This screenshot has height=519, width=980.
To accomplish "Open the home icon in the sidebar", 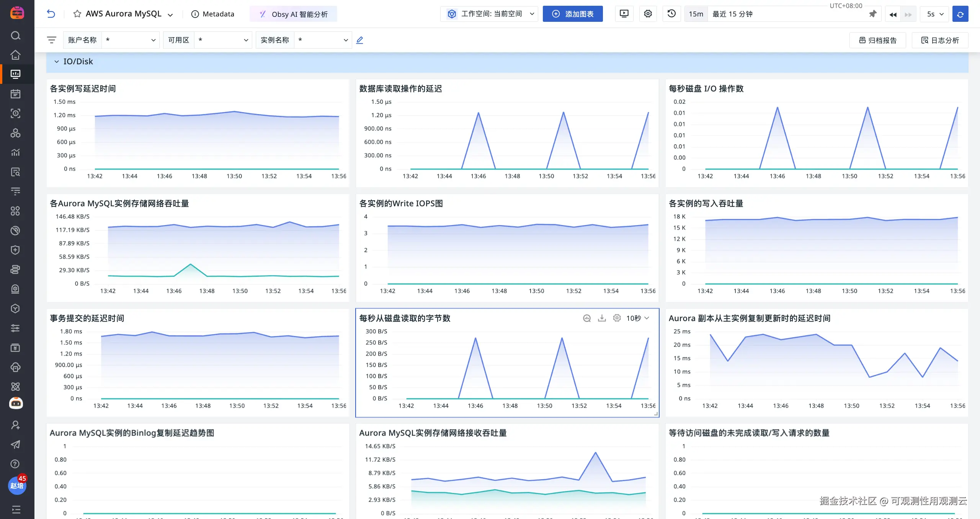I will point(15,55).
